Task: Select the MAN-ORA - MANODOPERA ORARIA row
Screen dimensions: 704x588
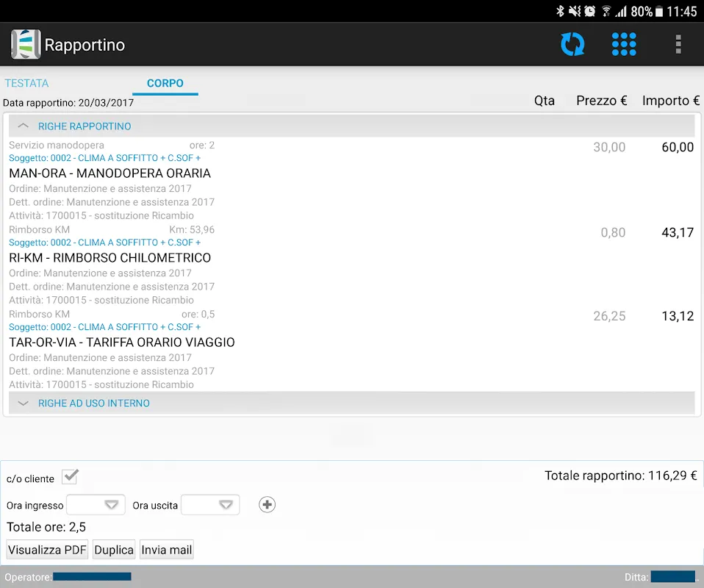Action: [110, 173]
